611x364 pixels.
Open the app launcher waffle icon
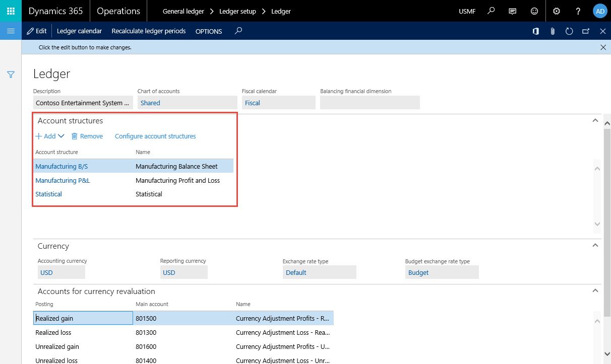click(x=11, y=11)
